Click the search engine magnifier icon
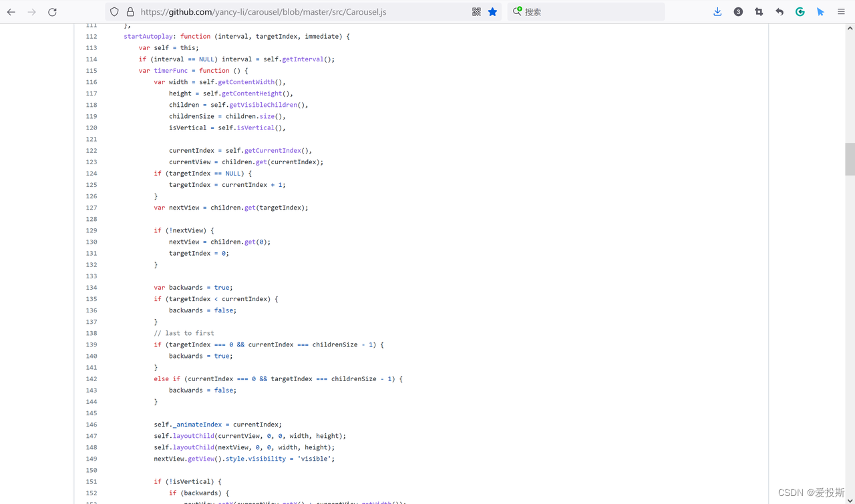855x504 pixels. coord(517,12)
